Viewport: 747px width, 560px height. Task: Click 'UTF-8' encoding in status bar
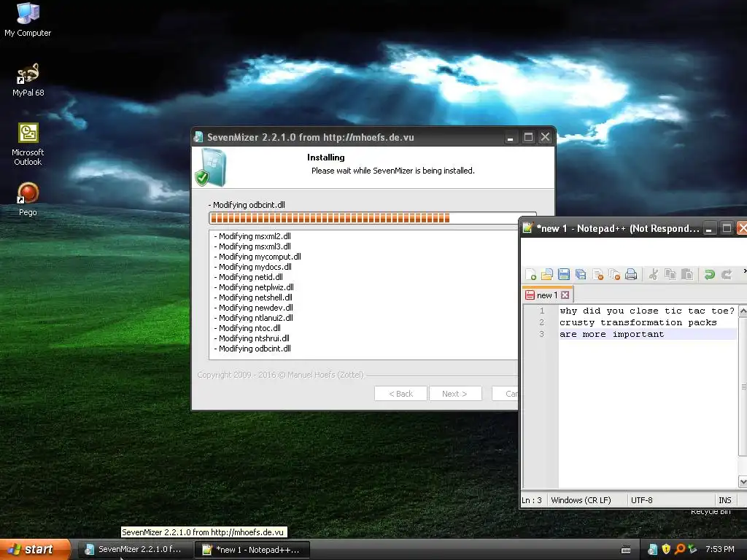642,500
